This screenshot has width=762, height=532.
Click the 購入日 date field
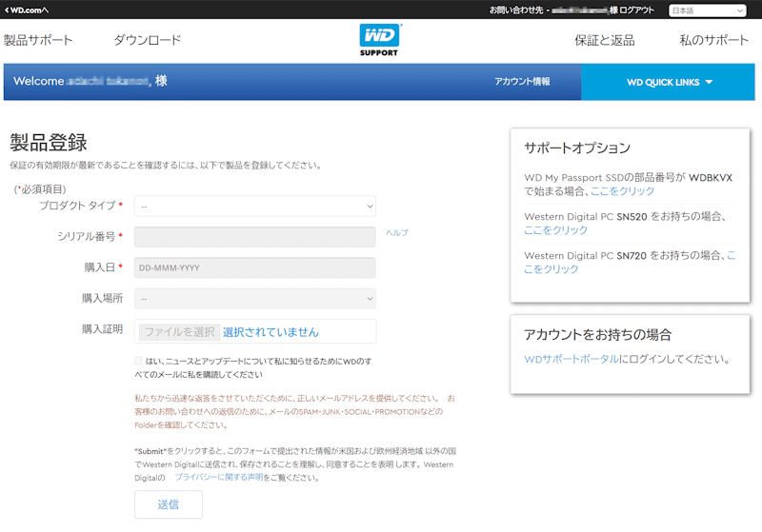(254, 267)
